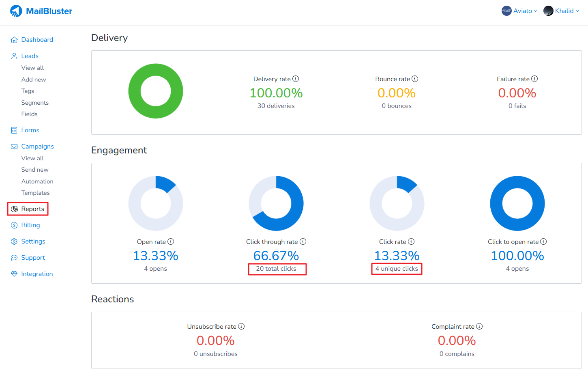Click the Click to open rate info icon

pos(543,241)
